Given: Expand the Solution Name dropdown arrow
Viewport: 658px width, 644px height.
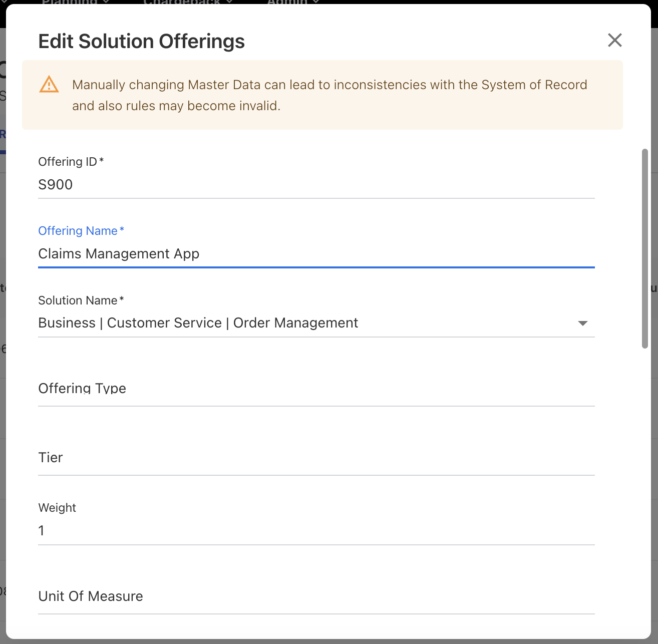Looking at the screenshot, I should click(x=582, y=323).
